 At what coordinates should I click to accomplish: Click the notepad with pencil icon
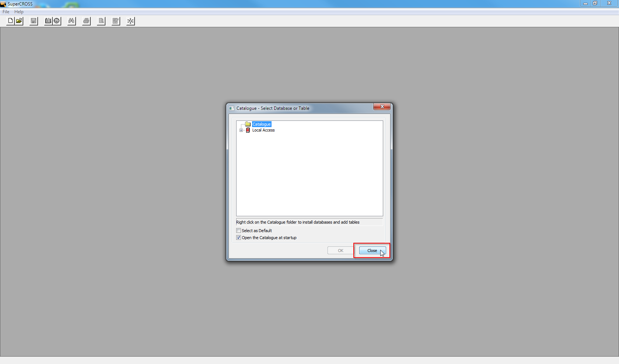click(x=116, y=21)
